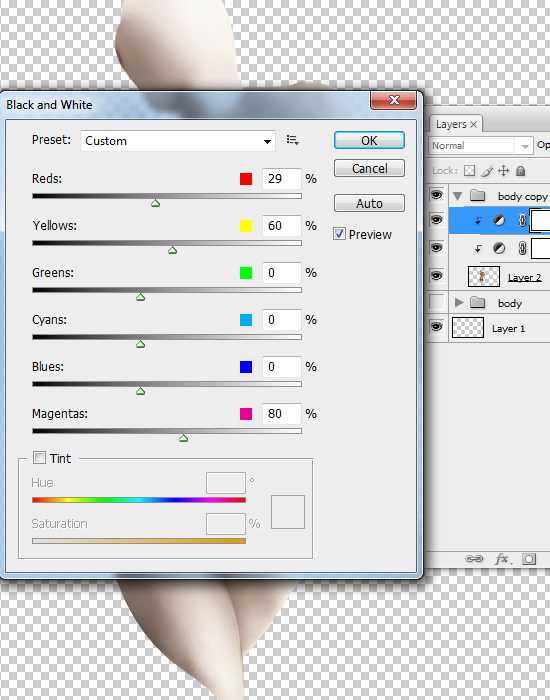The height and width of the screenshot is (700, 550).
Task: Expand the body group triangle
Action: 458,302
